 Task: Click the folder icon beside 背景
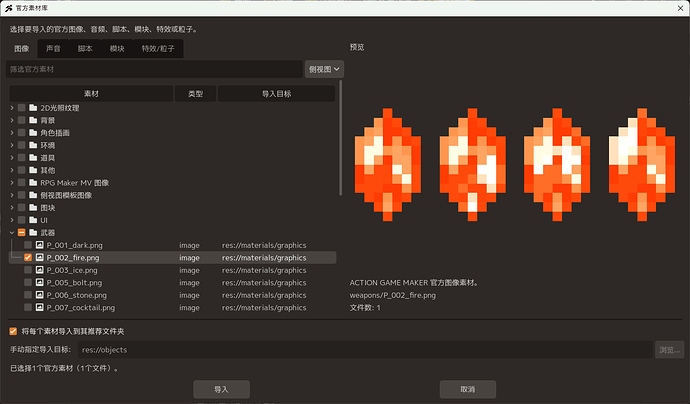[x=33, y=120]
